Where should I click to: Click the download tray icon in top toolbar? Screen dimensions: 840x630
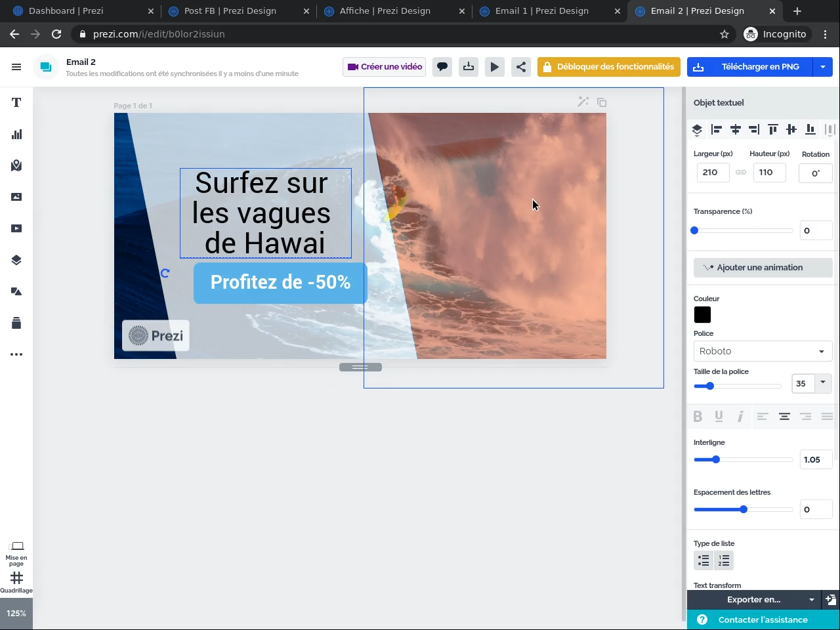click(469, 67)
